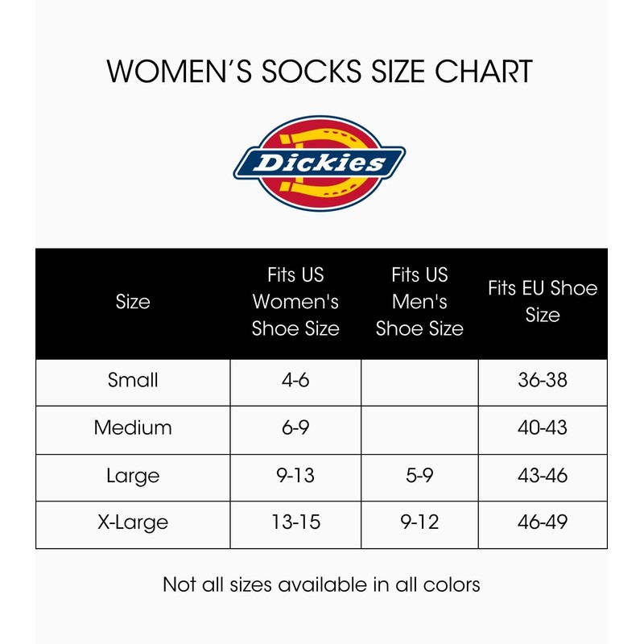Viewport: 644px width, 644px height.
Task: Click the 9-13 women's shoe size cell
Action: pos(295,475)
